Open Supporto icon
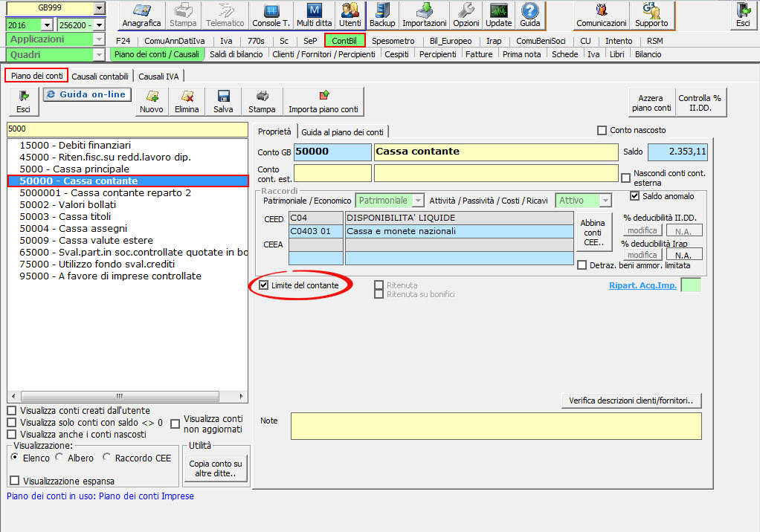 [x=651, y=16]
